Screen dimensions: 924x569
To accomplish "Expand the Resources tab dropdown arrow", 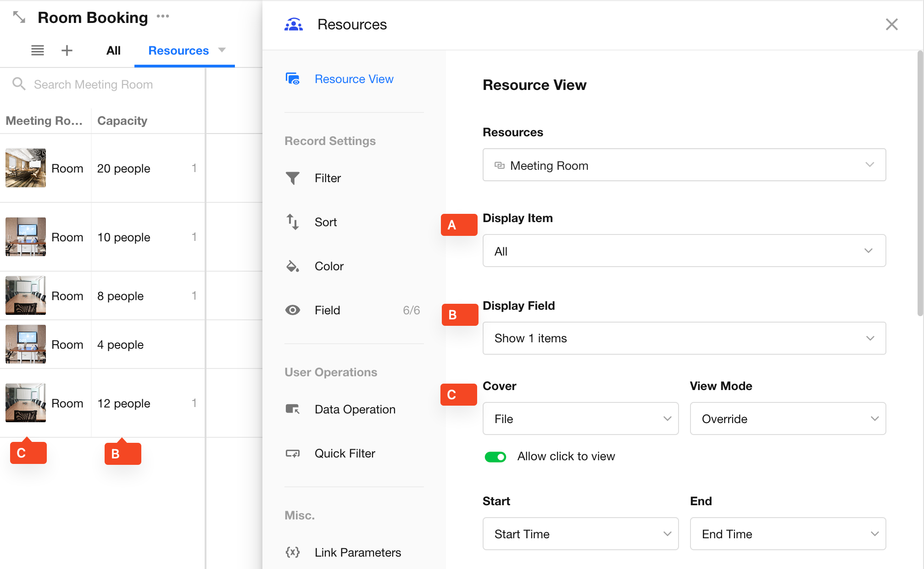I will (222, 50).
